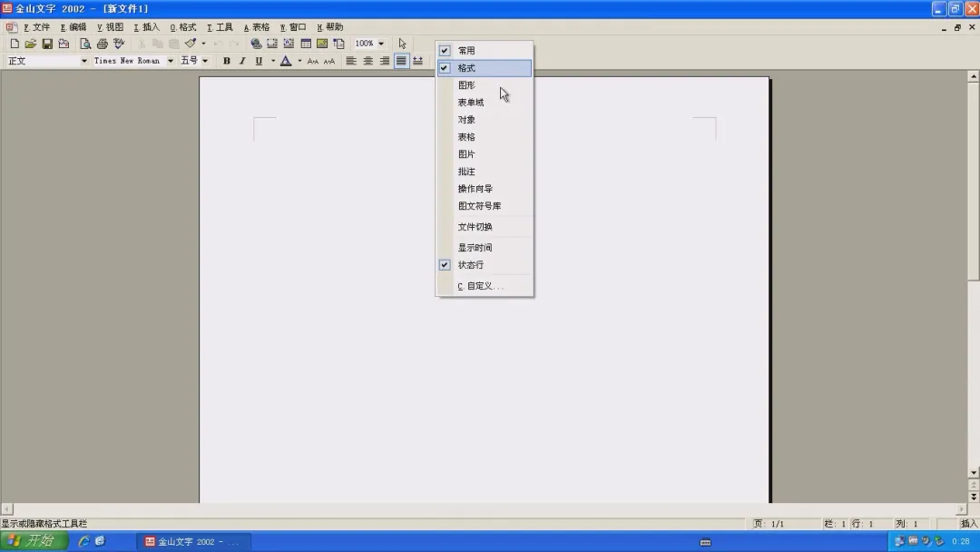980x552 pixels.
Task: Click the format painter brush icon
Action: [190, 44]
